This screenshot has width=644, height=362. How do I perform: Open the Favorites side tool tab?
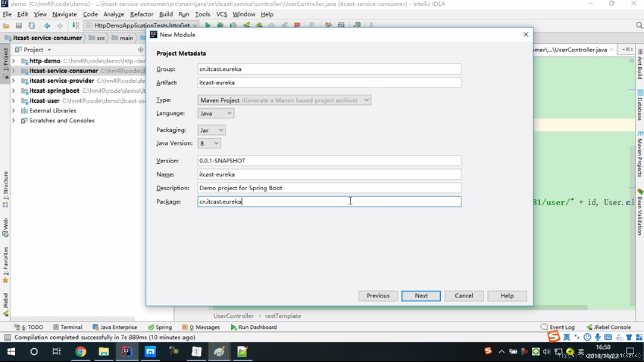tap(5, 265)
